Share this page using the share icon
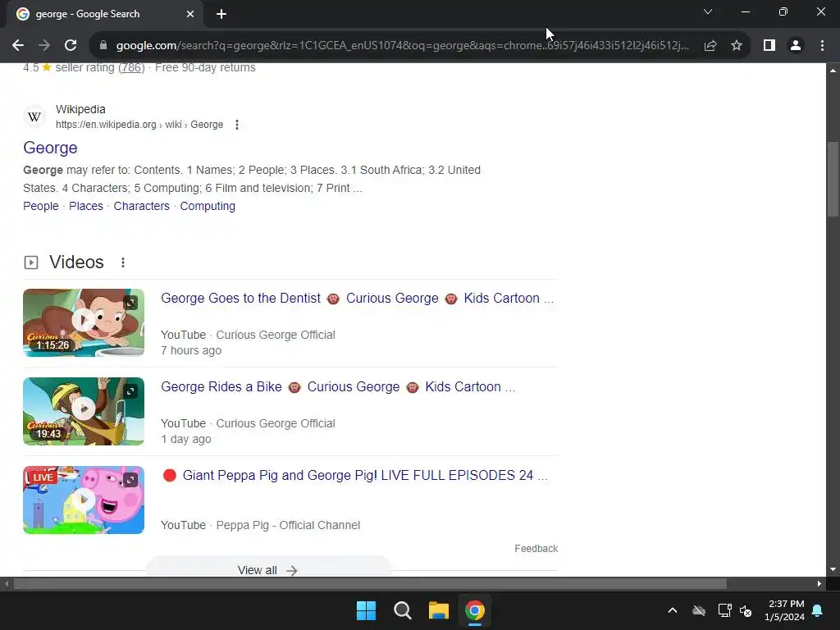This screenshot has height=630, width=840. (x=710, y=46)
